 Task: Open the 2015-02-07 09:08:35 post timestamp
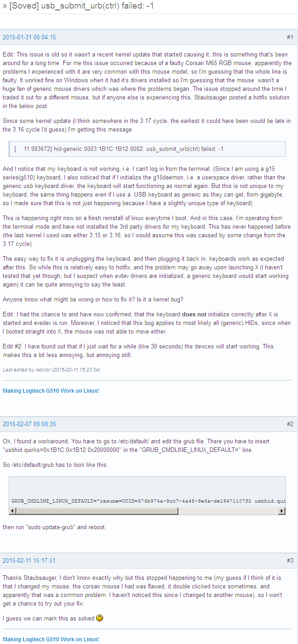pyautogui.click(x=29, y=424)
